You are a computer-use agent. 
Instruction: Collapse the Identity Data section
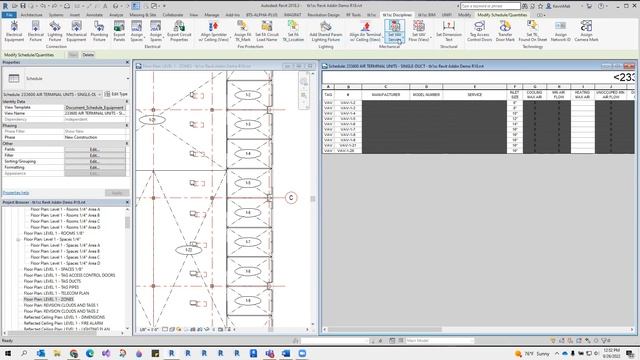(x=127, y=101)
